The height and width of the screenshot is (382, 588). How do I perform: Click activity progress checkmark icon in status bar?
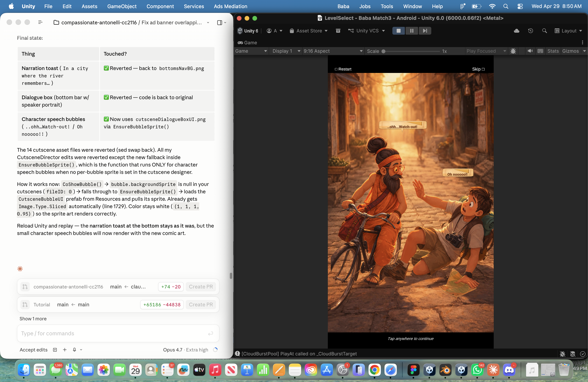[582, 354]
